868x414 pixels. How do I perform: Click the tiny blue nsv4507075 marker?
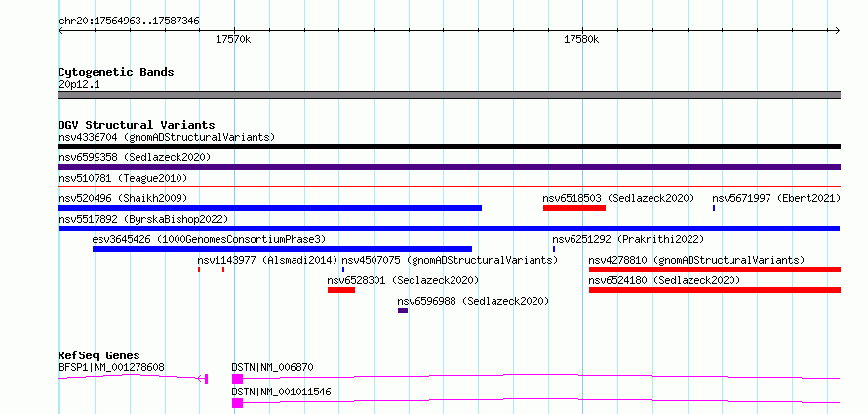coord(343,269)
